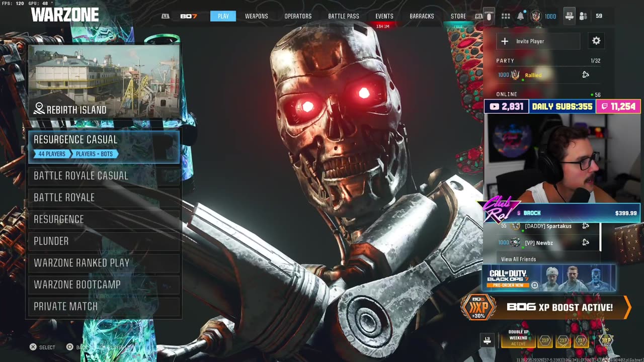Click the circle Back button prompt
Viewport: 644px width, 362px height.
[77, 347]
